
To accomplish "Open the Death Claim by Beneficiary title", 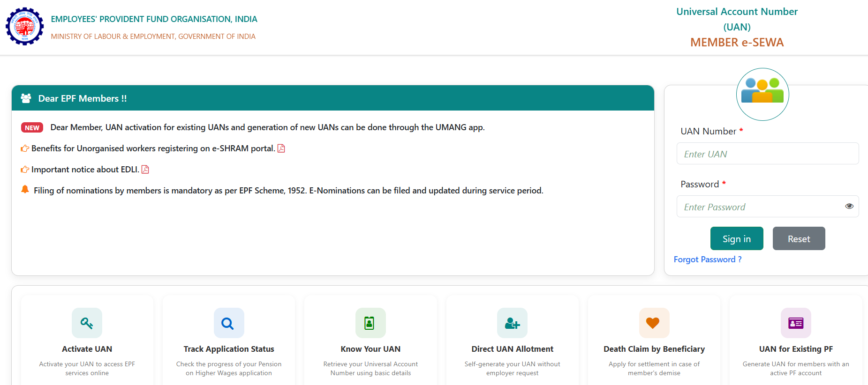I will coord(654,349).
